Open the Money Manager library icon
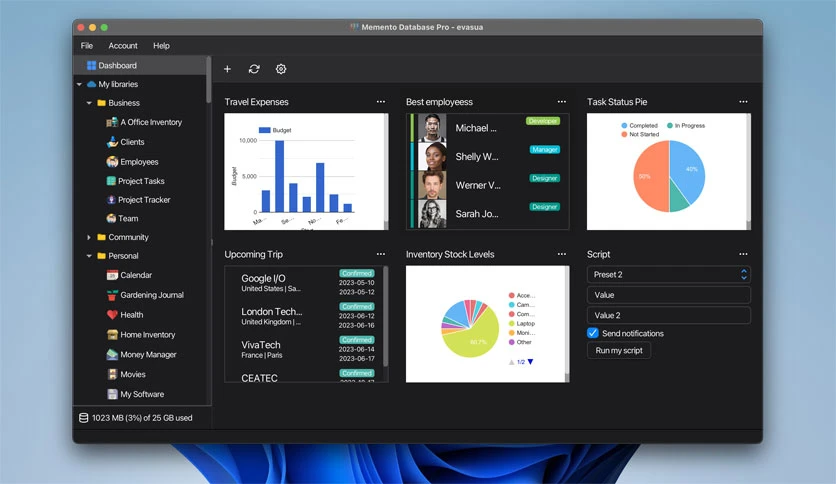The height and width of the screenshot is (484, 836). pyautogui.click(x=112, y=354)
